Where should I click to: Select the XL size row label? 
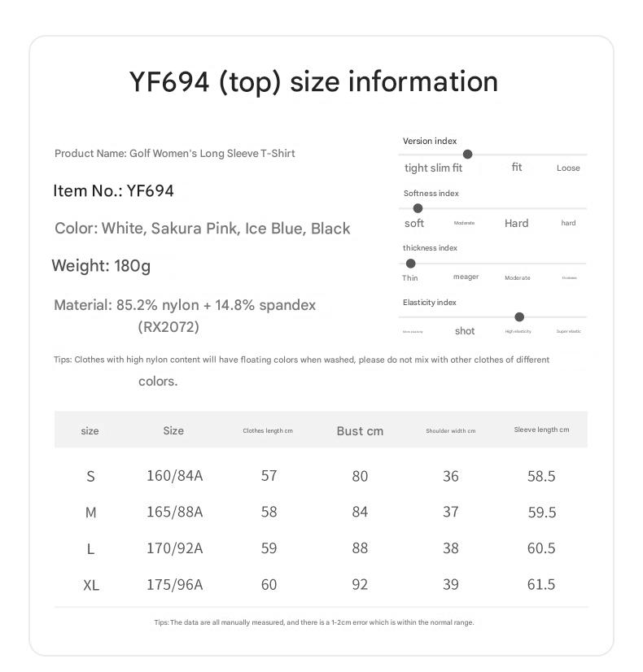click(x=91, y=585)
